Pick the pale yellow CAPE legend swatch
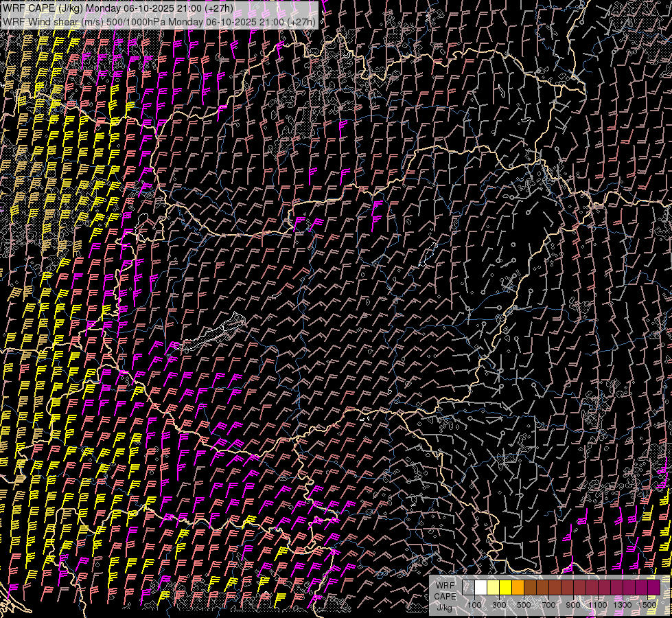The width and height of the screenshot is (672, 618). [493, 587]
